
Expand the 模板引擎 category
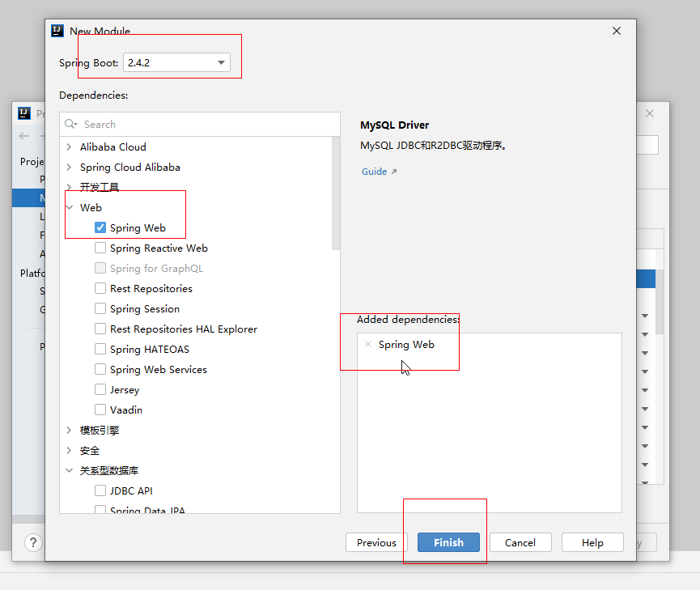69,430
